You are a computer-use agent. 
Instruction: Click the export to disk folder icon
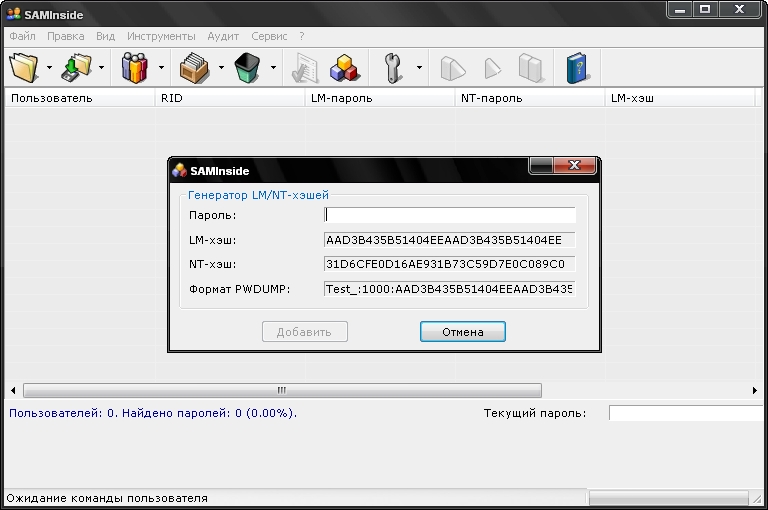pos(76,68)
